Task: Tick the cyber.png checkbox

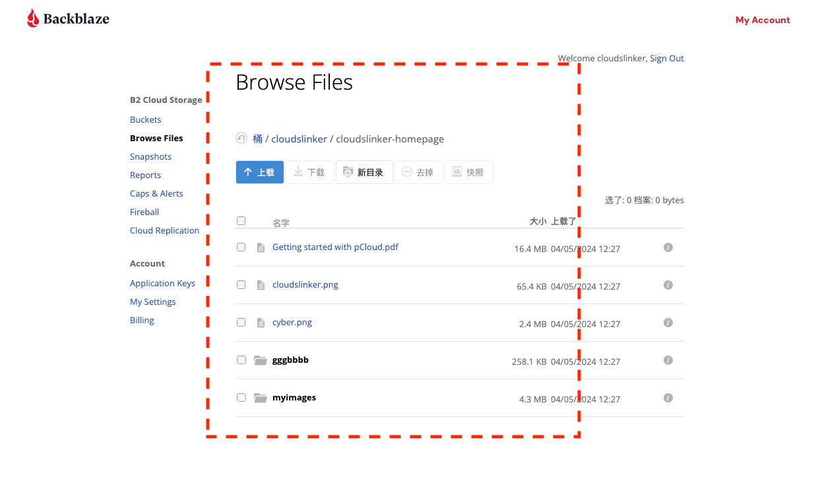Action: pyautogui.click(x=241, y=322)
